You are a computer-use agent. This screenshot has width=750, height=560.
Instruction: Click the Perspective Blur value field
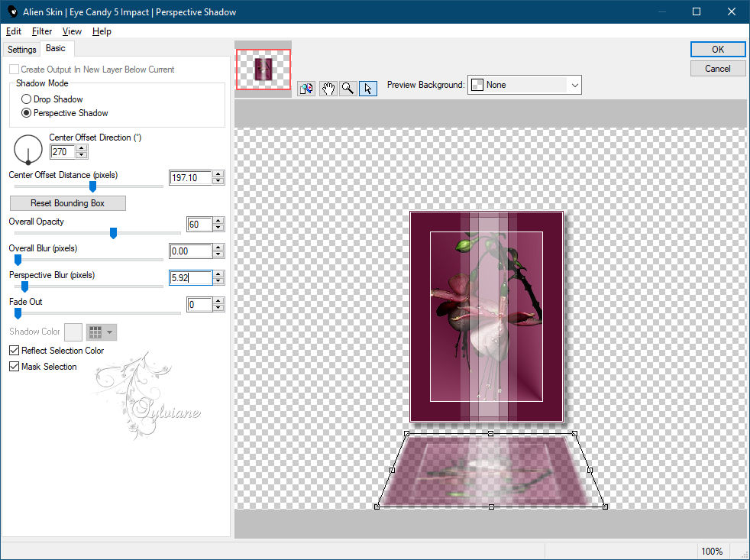(x=190, y=277)
